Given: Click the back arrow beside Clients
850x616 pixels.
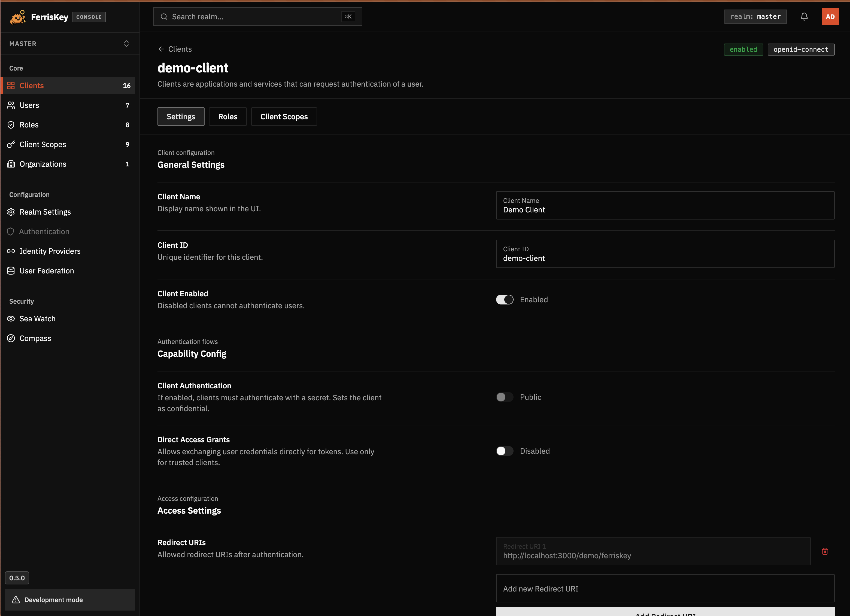Looking at the screenshot, I should click(x=161, y=49).
